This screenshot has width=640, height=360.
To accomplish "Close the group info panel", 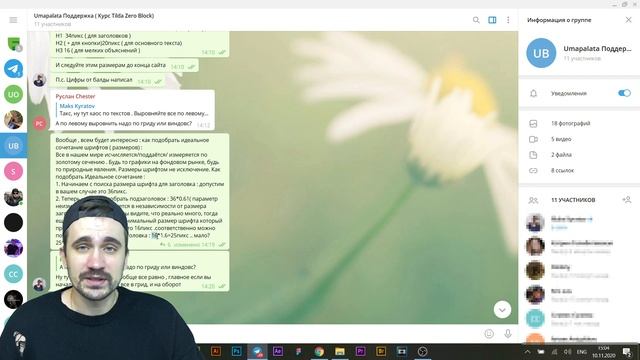I will [628, 20].
